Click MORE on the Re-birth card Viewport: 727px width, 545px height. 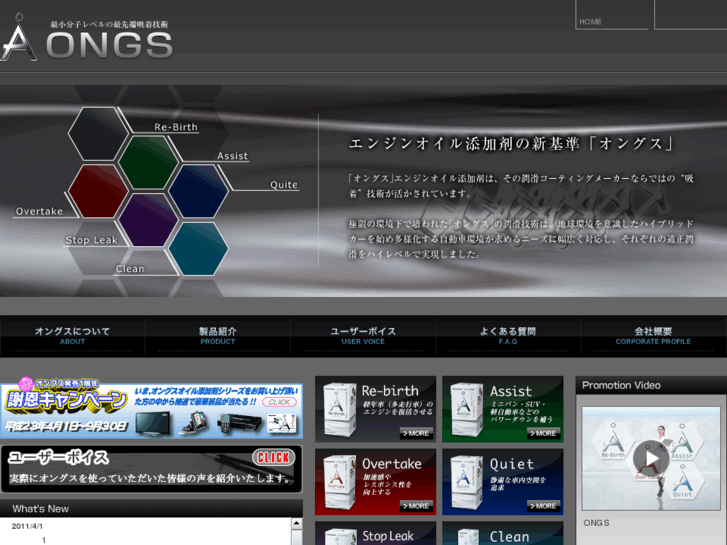click(416, 433)
